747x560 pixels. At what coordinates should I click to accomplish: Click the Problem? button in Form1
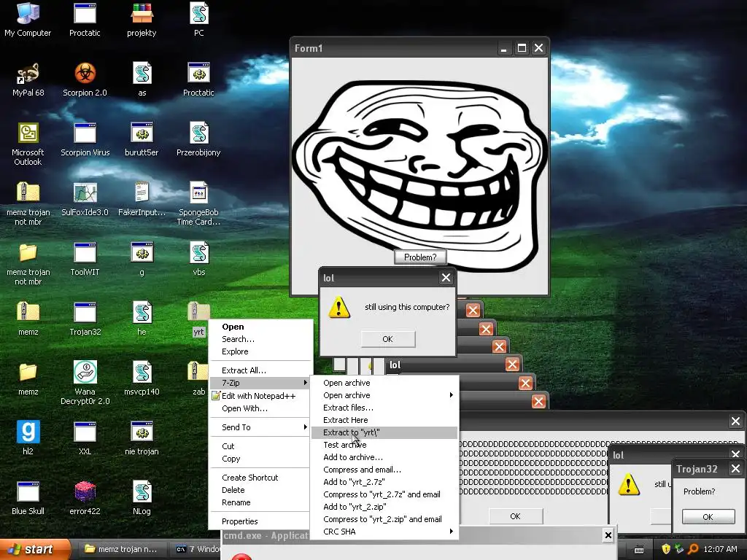420,257
